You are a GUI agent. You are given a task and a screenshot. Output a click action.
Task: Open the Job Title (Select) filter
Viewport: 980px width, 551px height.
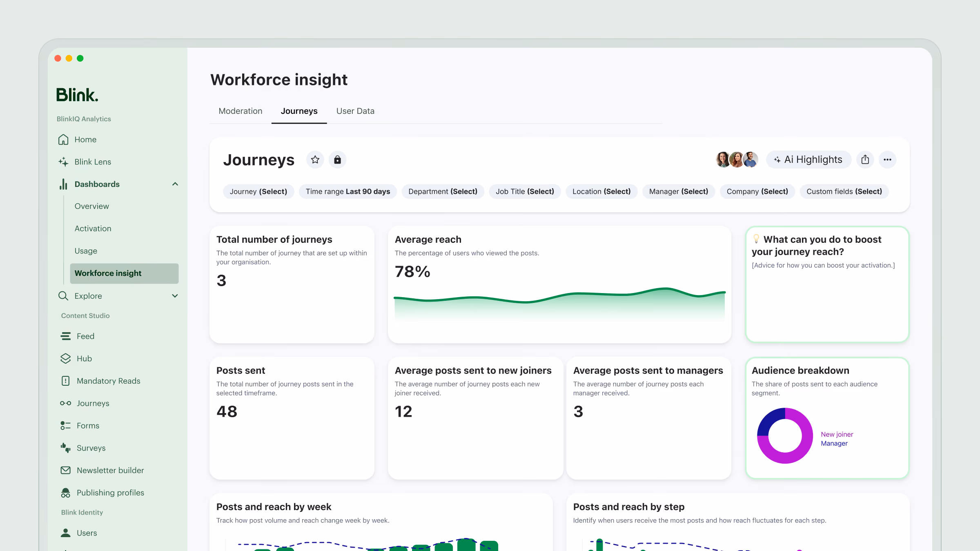coord(525,191)
